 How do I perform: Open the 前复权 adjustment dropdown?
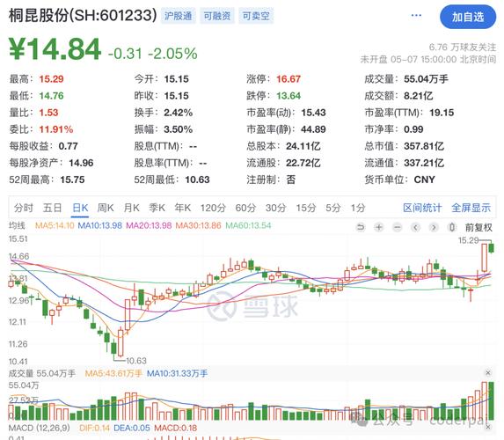pyautogui.click(x=478, y=227)
